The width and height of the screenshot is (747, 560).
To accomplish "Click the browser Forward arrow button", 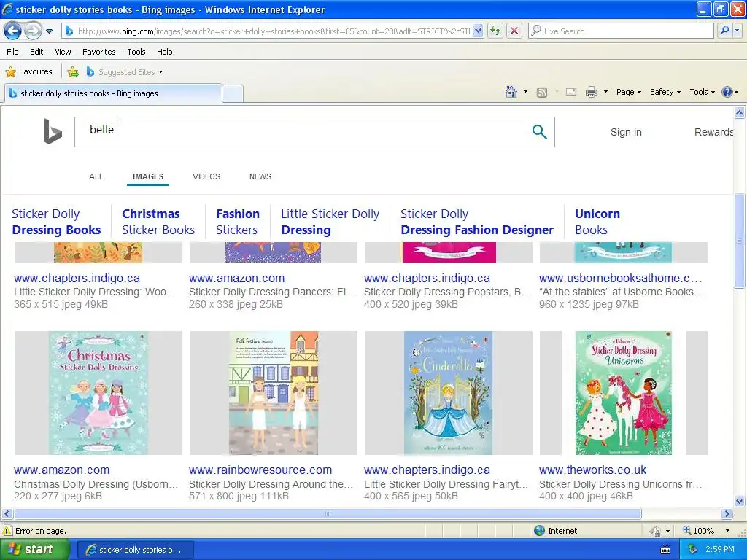I will pyautogui.click(x=33, y=31).
